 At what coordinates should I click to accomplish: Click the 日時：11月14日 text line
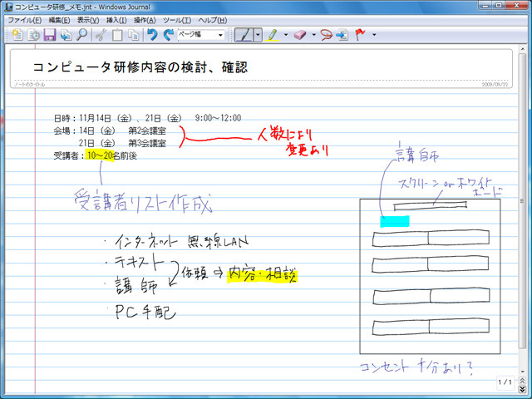(x=147, y=118)
